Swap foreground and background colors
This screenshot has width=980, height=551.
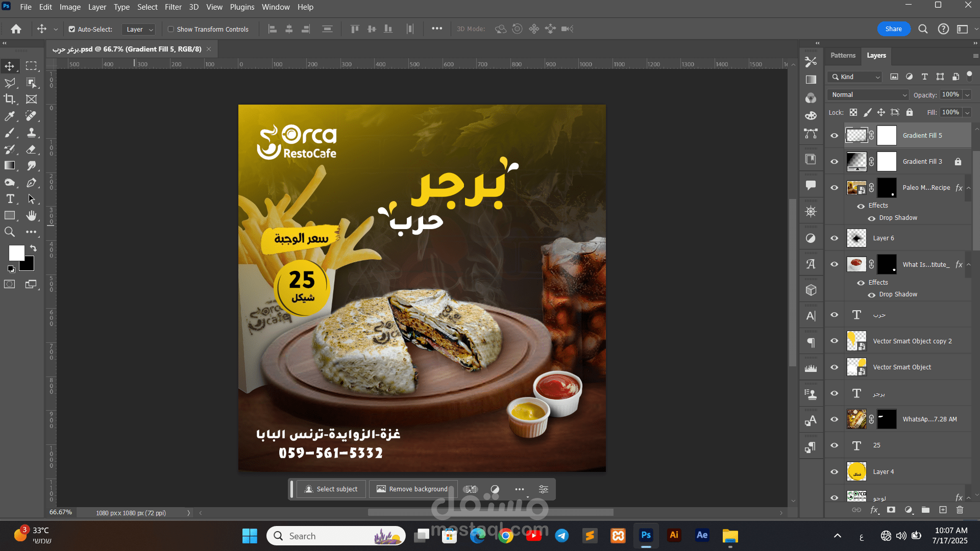click(x=33, y=248)
